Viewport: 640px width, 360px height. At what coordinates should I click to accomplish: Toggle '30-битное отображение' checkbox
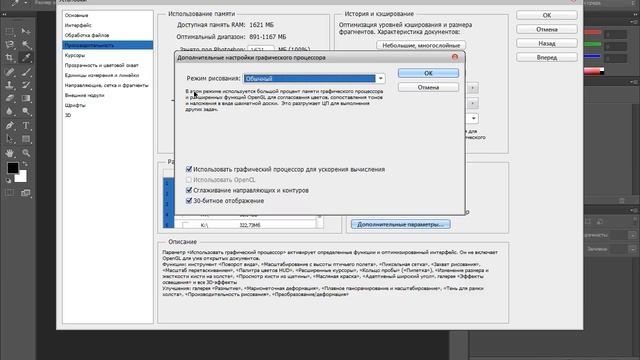coord(189,201)
